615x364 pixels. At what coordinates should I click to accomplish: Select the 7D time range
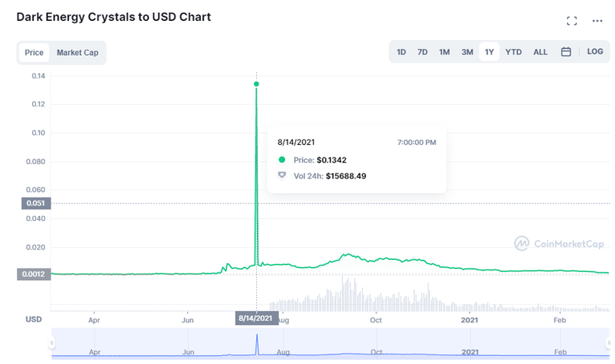click(x=422, y=52)
